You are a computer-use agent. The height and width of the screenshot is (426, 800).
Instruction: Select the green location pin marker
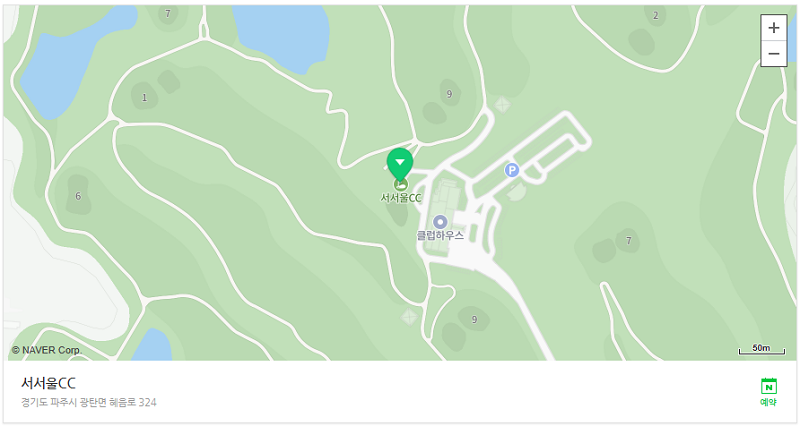[x=400, y=165]
